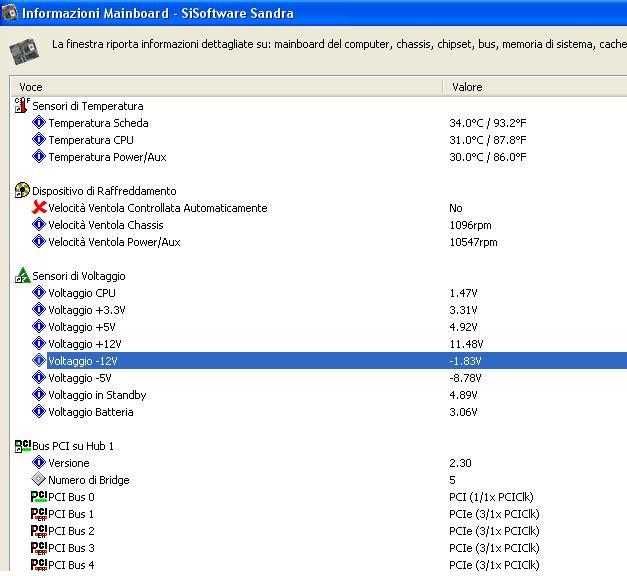Click the info icon beside Voltaggio in Standby
Viewport: 627px width, 576px height.
point(39,394)
